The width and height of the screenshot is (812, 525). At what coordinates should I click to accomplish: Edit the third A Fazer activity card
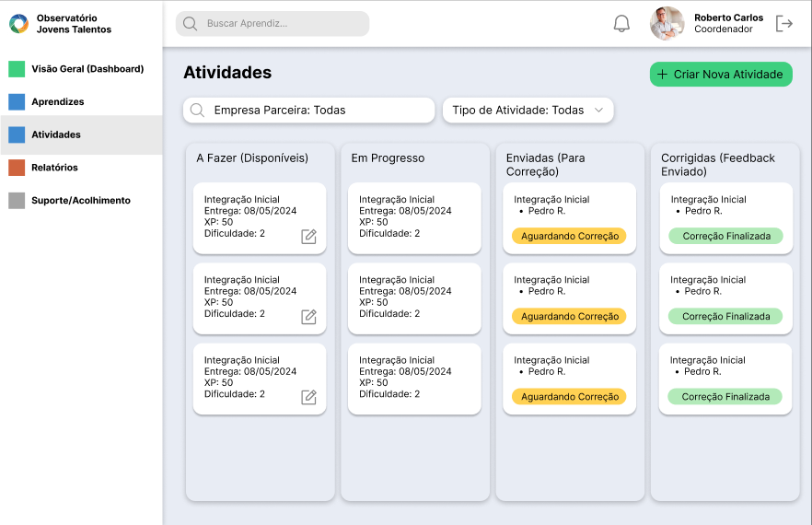(308, 397)
